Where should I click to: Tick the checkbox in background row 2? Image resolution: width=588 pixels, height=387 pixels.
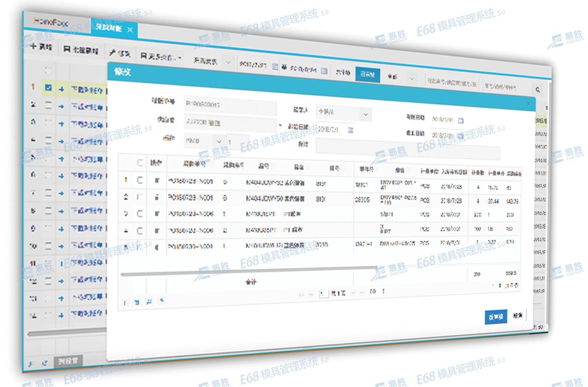48,105
